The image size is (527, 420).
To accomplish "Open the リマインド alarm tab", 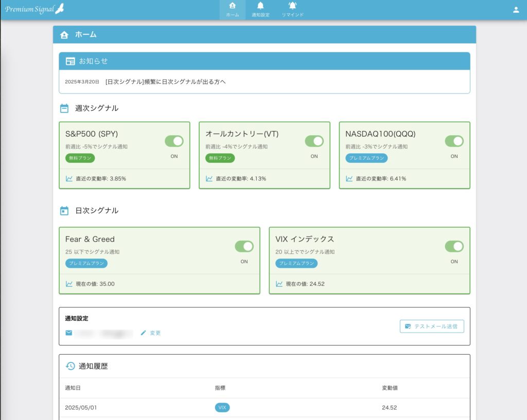I will [x=292, y=10].
